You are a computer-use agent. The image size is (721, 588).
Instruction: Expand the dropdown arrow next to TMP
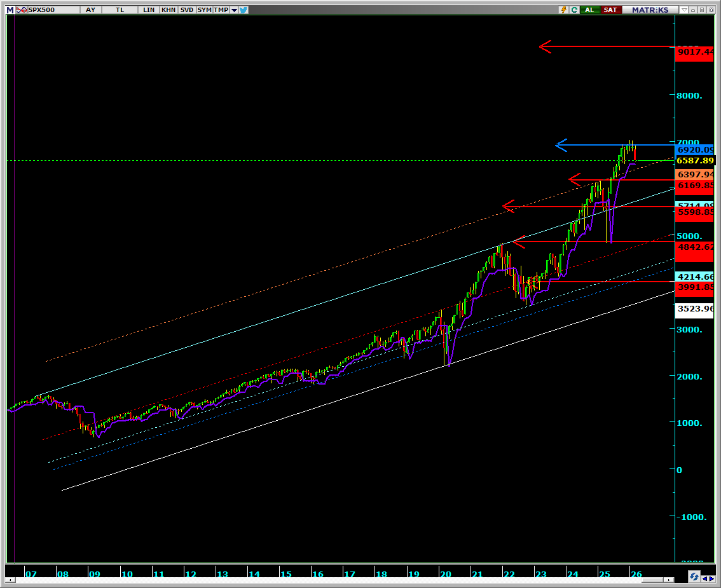click(x=234, y=10)
